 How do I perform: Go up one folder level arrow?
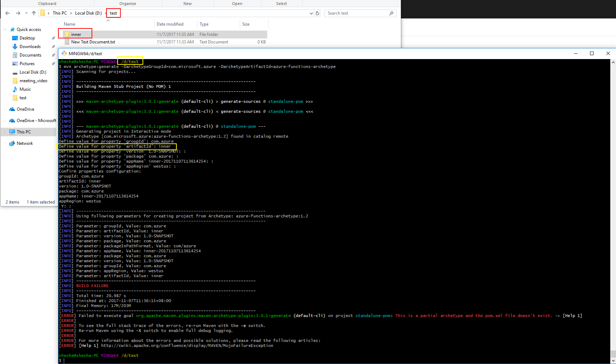pyautogui.click(x=34, y=13)
